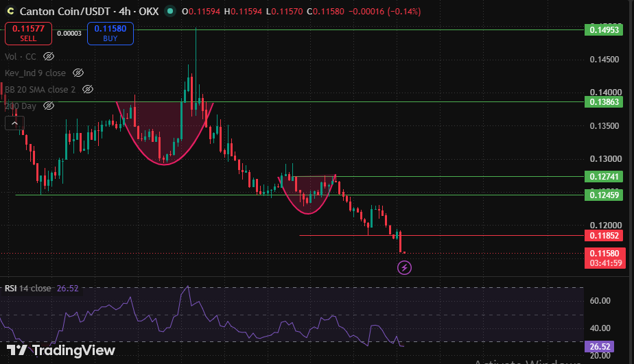
Task: Select the red 0.11852 price line label
Action: pyautogui.click(x=604, y=236)
